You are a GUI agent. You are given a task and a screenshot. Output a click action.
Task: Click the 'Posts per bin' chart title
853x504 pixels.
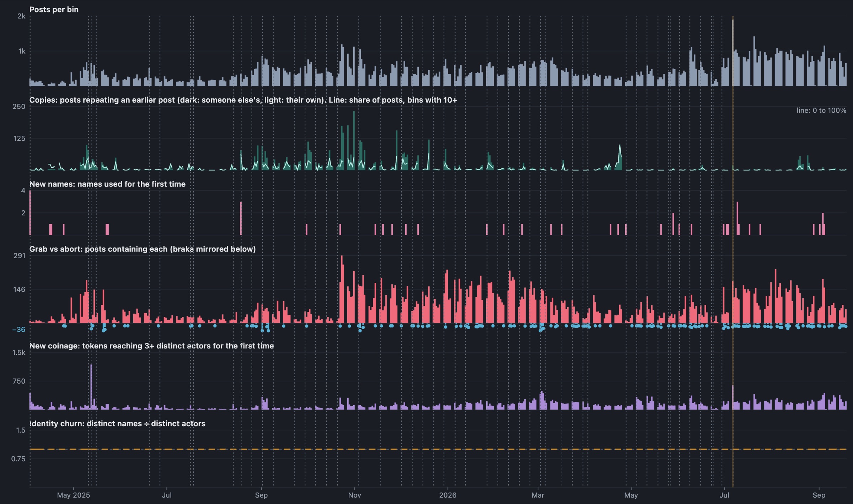coord(54,10)
